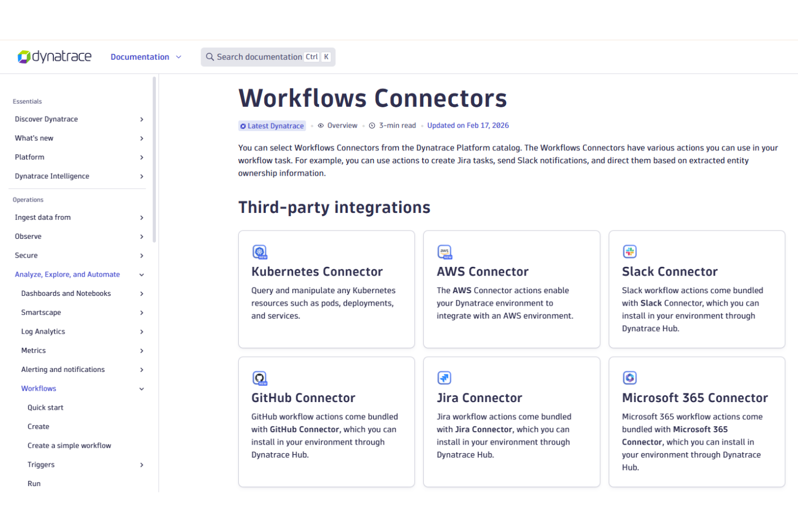Viewport: 798px width, 532px height.
Task: Click the Kubernetes Connector icon
Action: (260, 252)
